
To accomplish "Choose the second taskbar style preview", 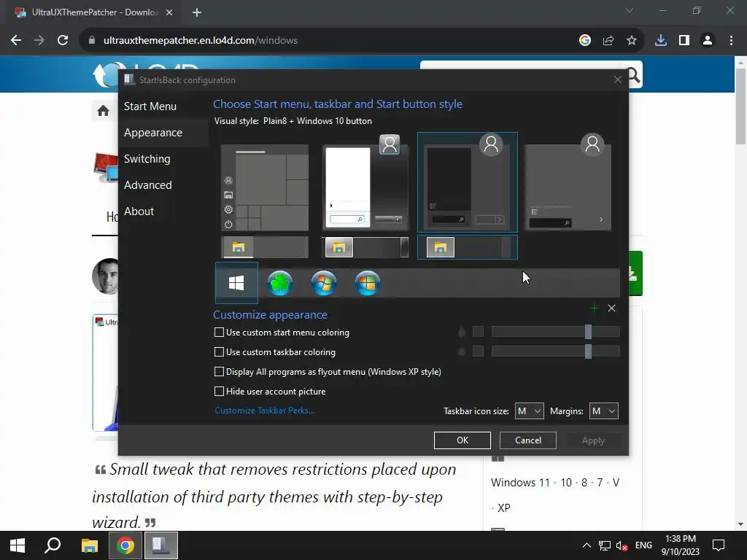I will point(365,247).
